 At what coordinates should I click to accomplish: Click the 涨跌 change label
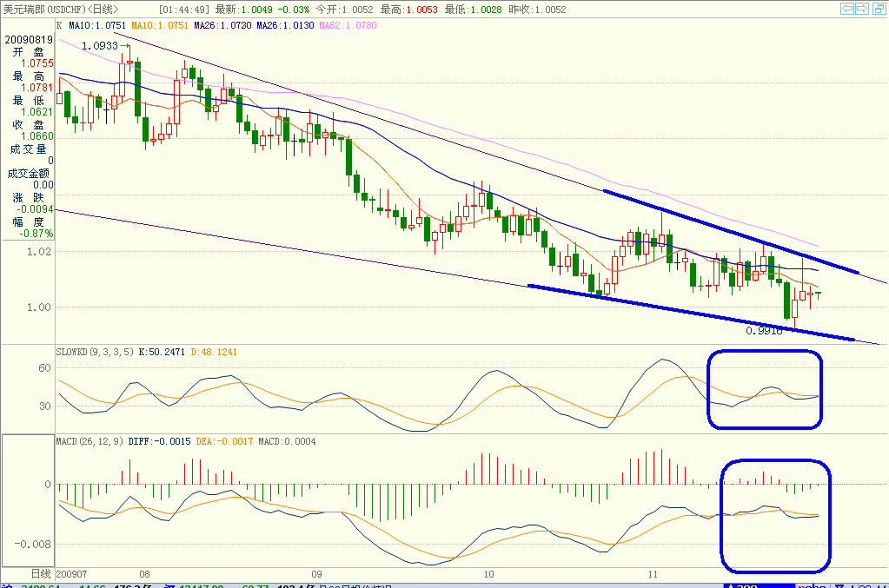point(29,198)
